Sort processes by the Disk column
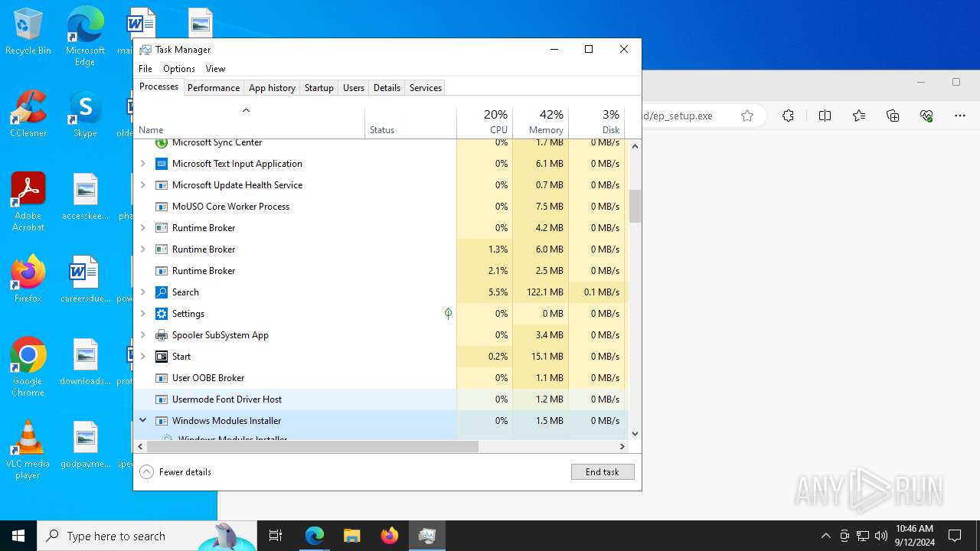Screen dimensions: 980x551 click(596, 122)
